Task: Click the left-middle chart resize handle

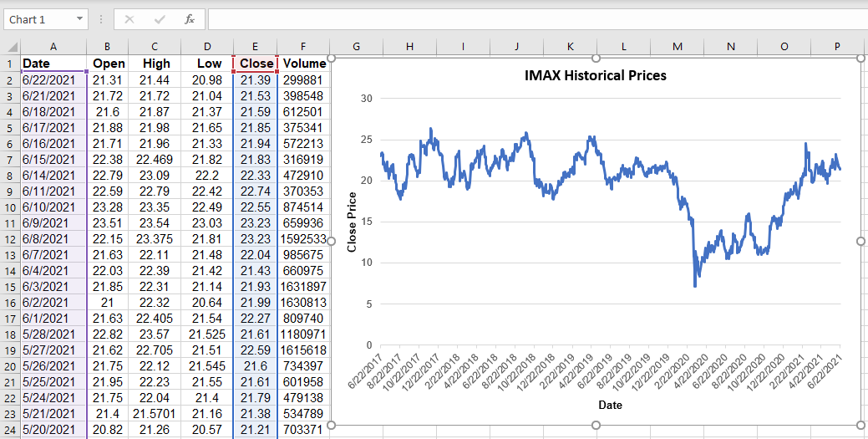Action: (332, 241)
